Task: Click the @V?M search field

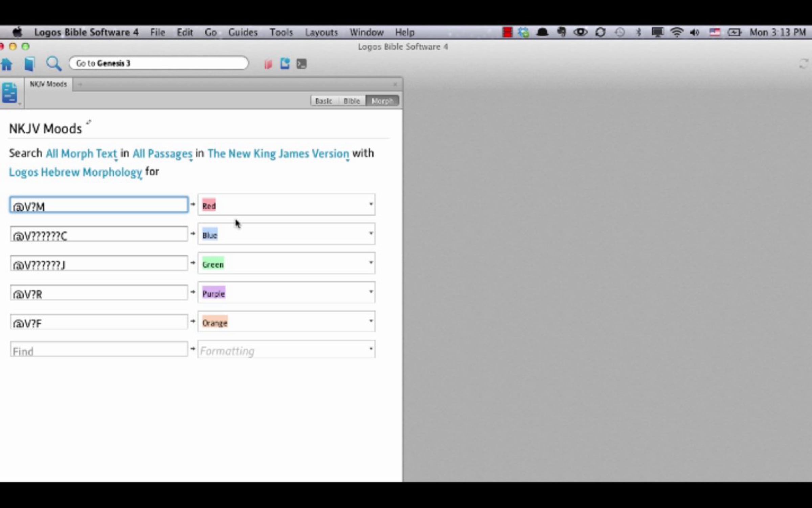Action: [99, 205]
